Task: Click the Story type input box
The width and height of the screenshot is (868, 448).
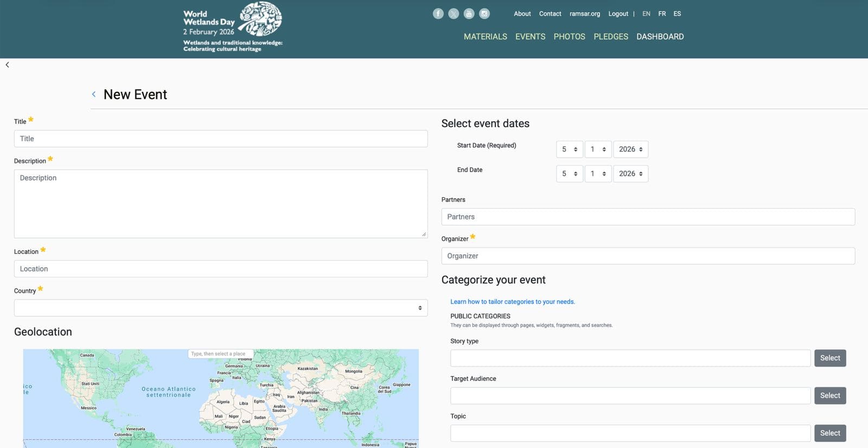Action: [x=630, y=358]
